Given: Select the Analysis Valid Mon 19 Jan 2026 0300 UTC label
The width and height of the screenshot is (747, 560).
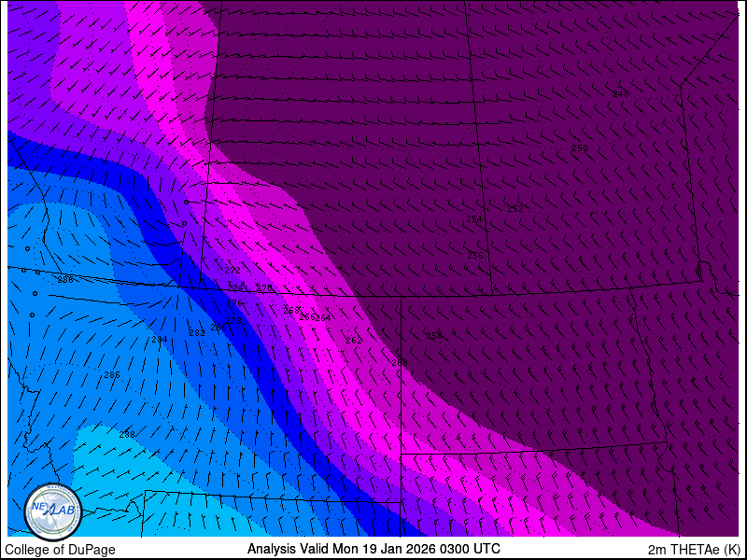Looking at the screenshot, I should (x=373, y=549).
